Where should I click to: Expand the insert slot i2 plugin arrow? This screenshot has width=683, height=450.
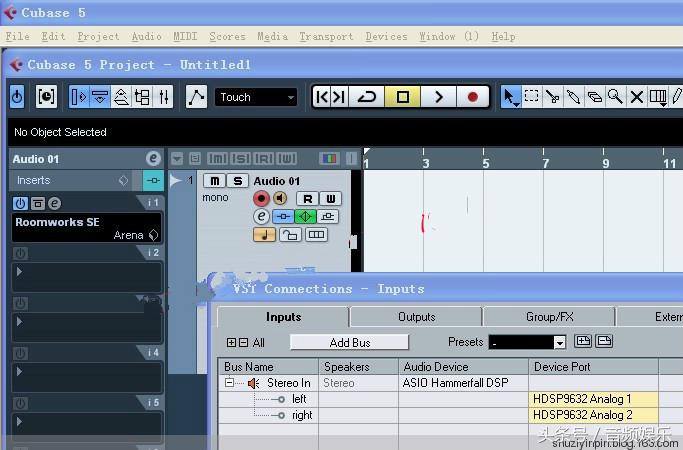click(19, 271)
